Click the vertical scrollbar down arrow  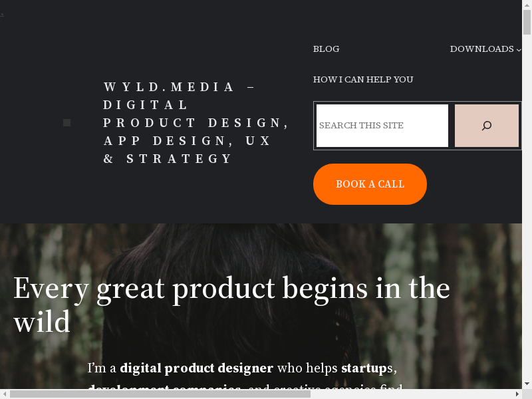527,384
